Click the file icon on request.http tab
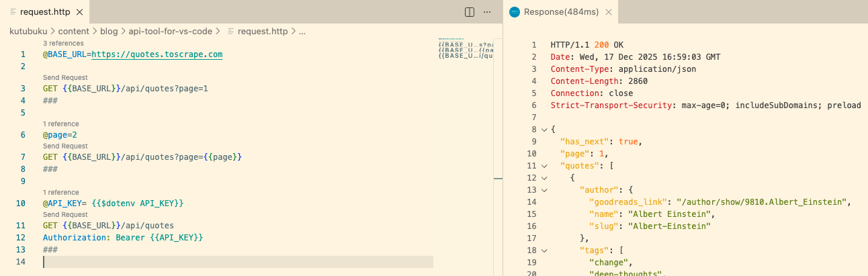Viewport: 868px width, 276px height. point(13,11)
